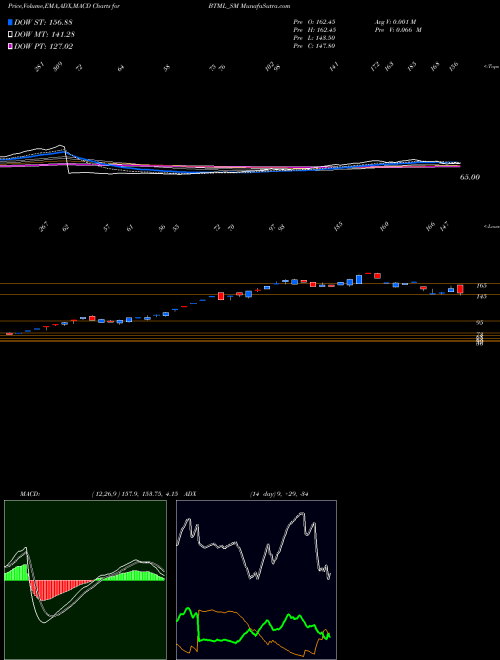Click the magenta DOW PT legend swatch

(x=10, y=46)
